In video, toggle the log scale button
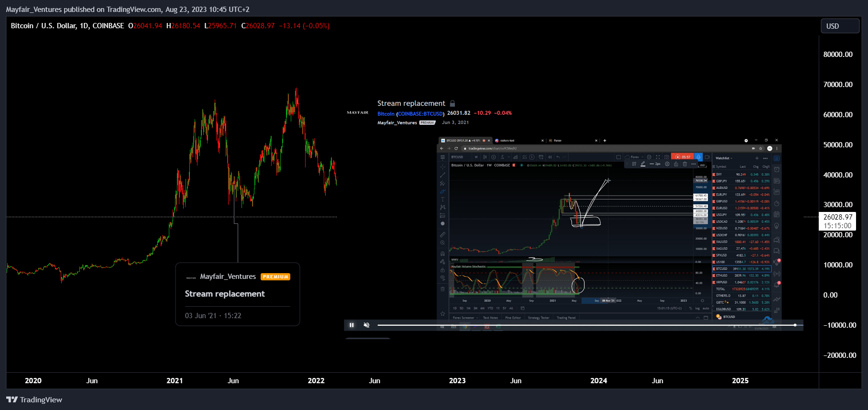Image resolution: width=868 pixels, height=410 pixels. pyautogui.click(x=697, y=308)
